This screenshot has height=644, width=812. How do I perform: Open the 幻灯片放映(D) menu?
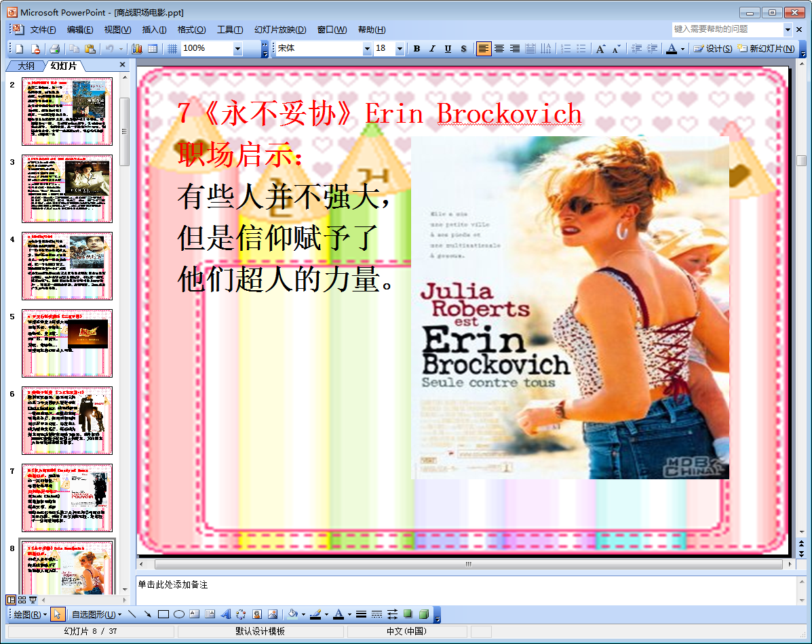click(x=280, y=30)
